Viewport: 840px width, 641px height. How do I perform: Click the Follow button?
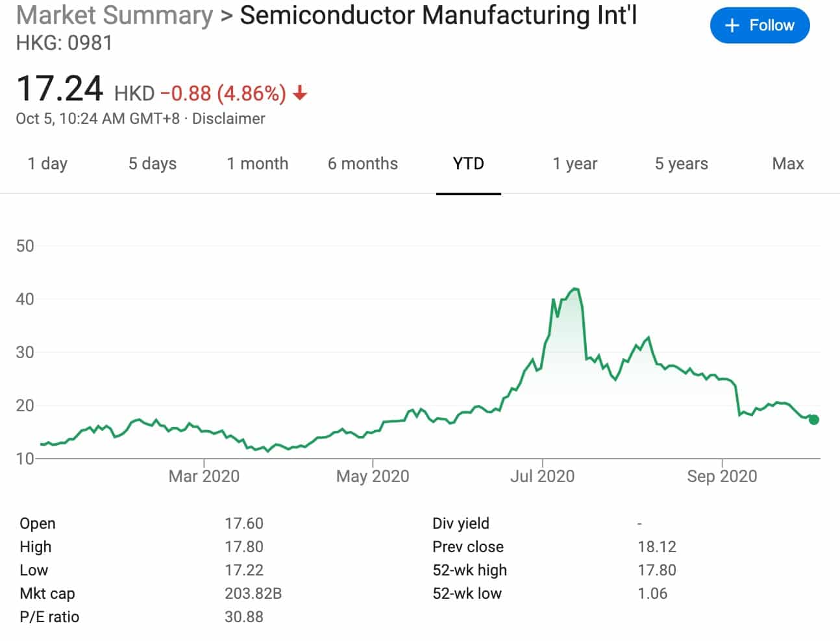(760, 25)
